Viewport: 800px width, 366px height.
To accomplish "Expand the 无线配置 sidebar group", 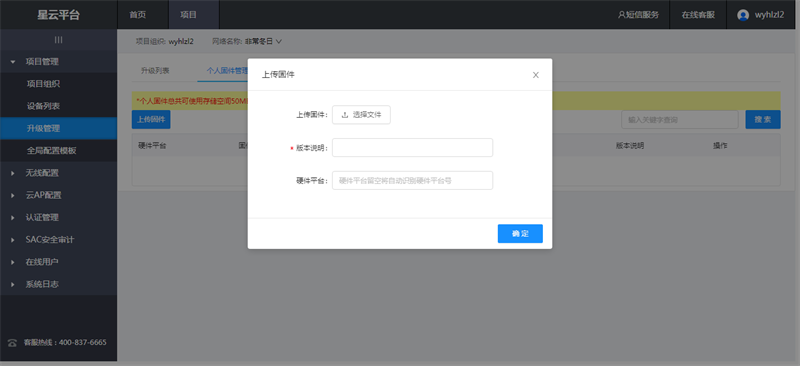I will (x=59, y=173).
